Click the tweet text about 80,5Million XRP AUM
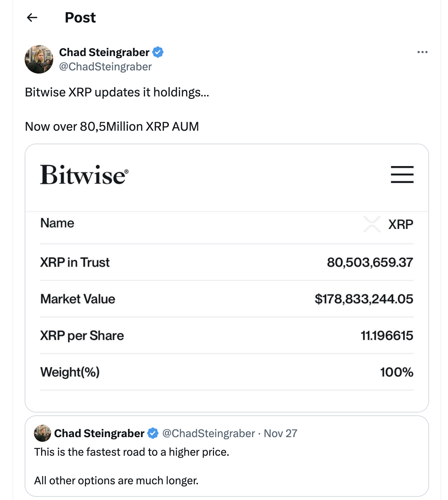 point(112,126)
